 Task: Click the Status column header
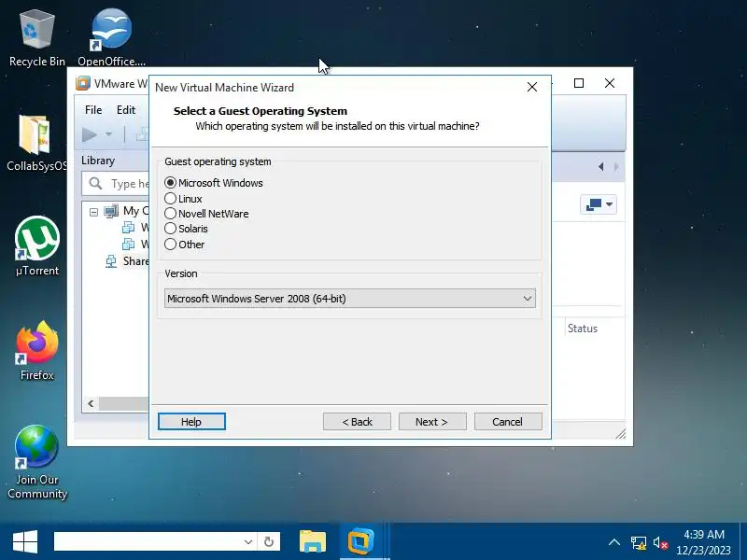[582, 329]
